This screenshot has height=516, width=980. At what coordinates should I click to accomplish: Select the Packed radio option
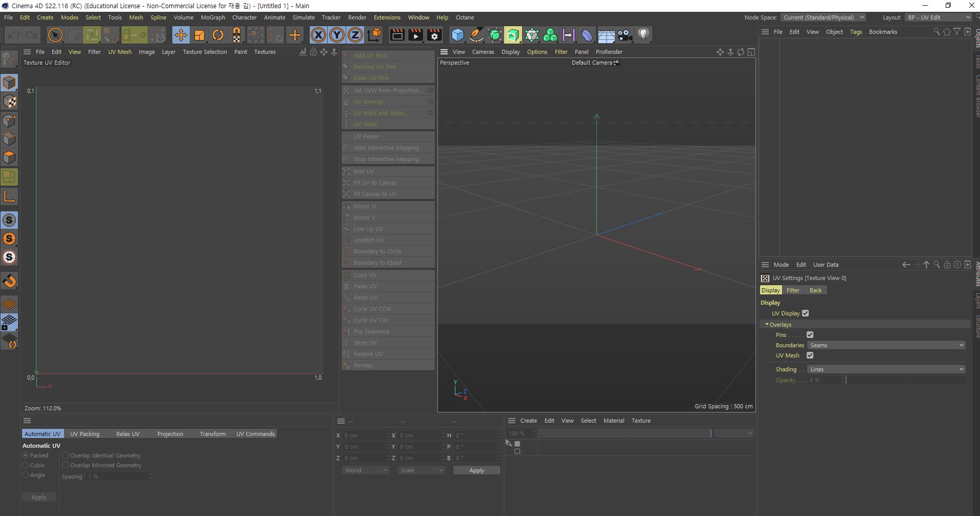(26, 455)
